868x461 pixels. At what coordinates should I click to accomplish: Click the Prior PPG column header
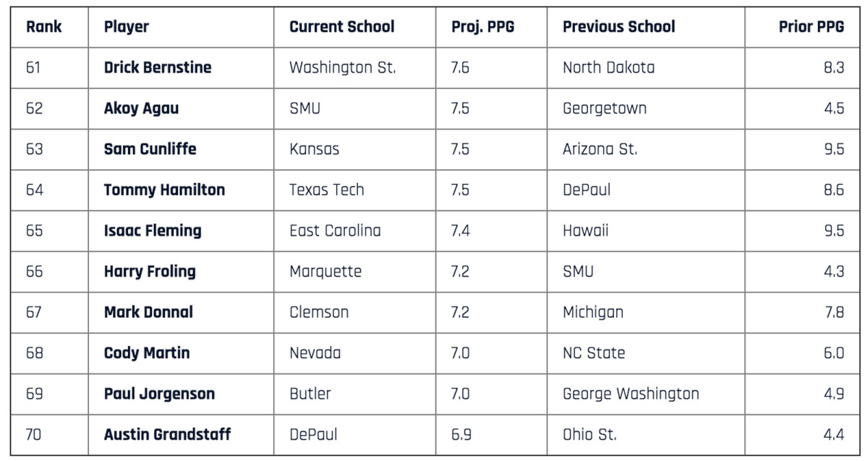(811, 27)
